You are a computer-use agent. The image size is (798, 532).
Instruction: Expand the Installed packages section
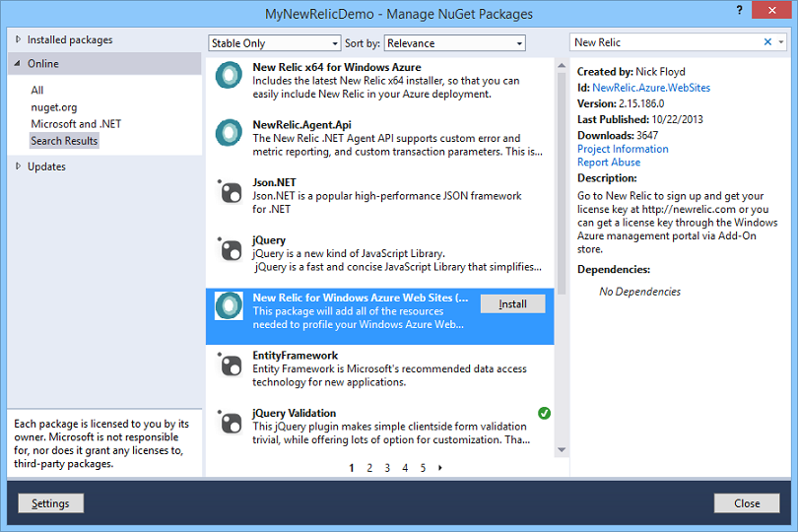click(x=19, y=39)
